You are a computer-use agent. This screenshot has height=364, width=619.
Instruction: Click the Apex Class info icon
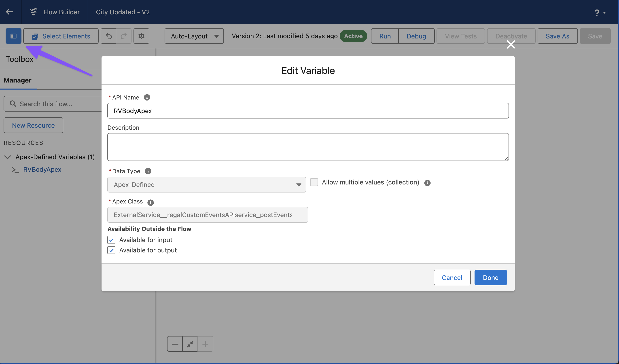point(151,202)
